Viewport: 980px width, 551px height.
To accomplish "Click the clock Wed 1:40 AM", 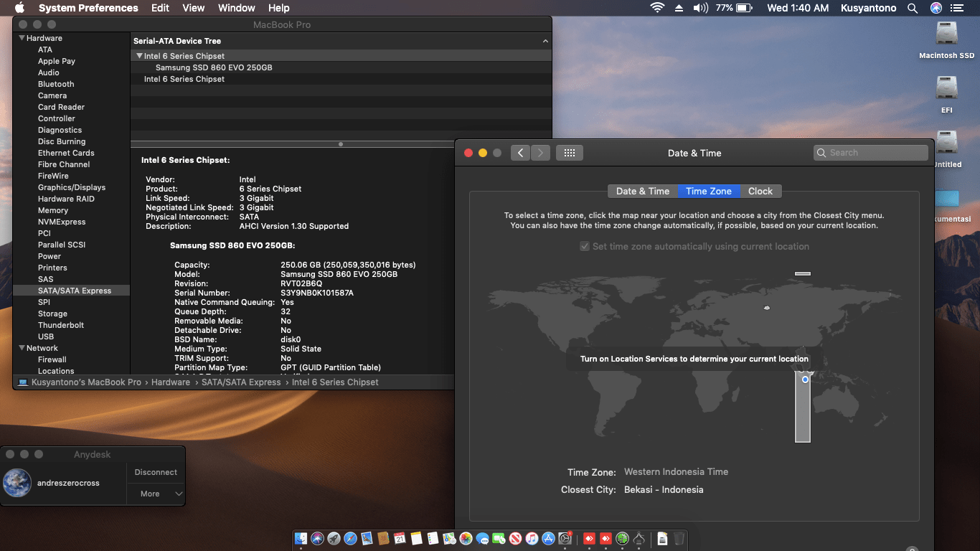I will pyautogui.click(x=798, y=8).
